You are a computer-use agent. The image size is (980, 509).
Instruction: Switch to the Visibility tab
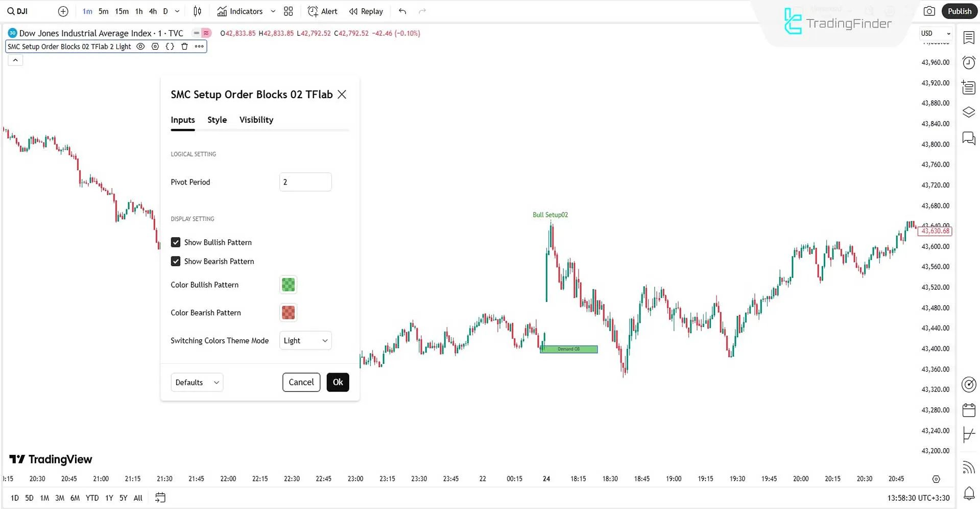(x=256, y=120)
